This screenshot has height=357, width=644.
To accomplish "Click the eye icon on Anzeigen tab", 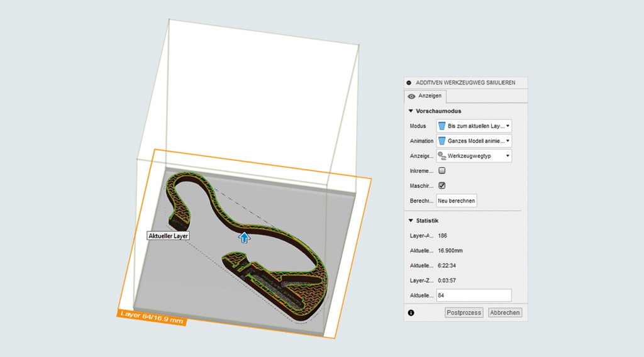I will click(411, 97).
